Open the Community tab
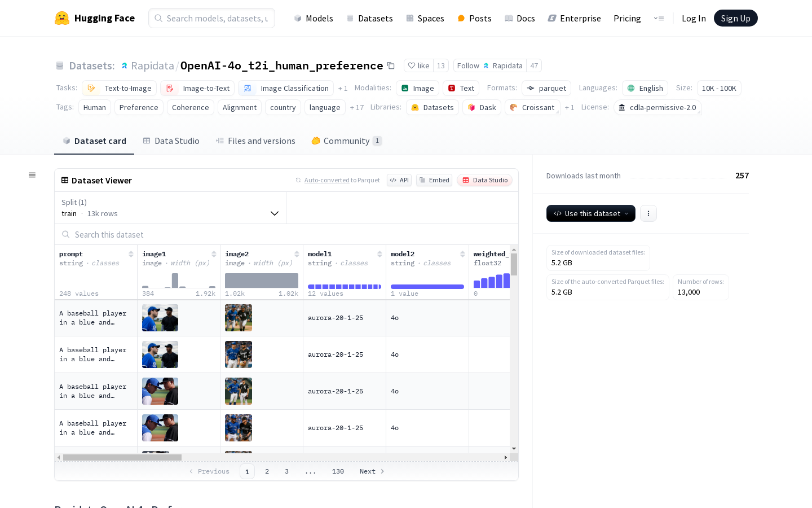The width and height of the screenshot is (812, 508). [346, 141]
